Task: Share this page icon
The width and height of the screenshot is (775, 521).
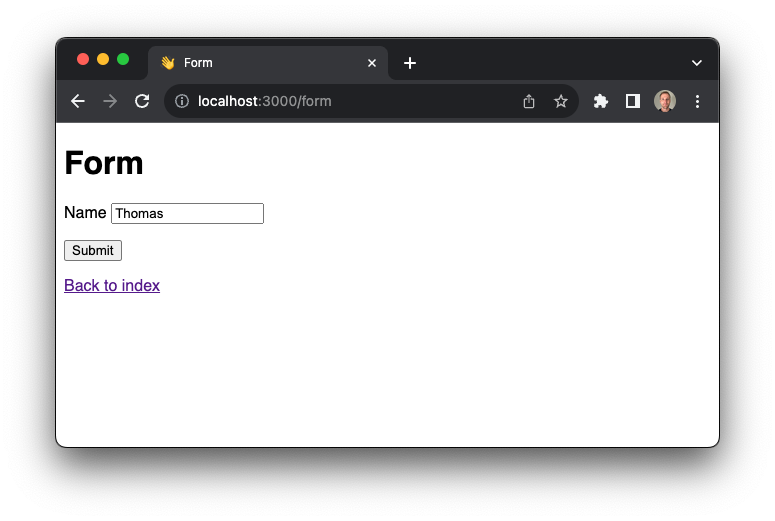Action: [529, 101]
